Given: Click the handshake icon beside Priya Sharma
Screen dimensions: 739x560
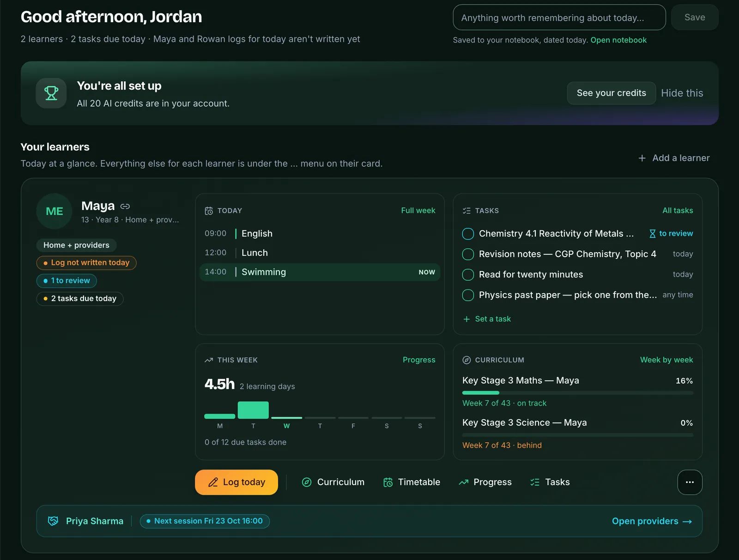Looking at the screenshot, I should (53, 521).
